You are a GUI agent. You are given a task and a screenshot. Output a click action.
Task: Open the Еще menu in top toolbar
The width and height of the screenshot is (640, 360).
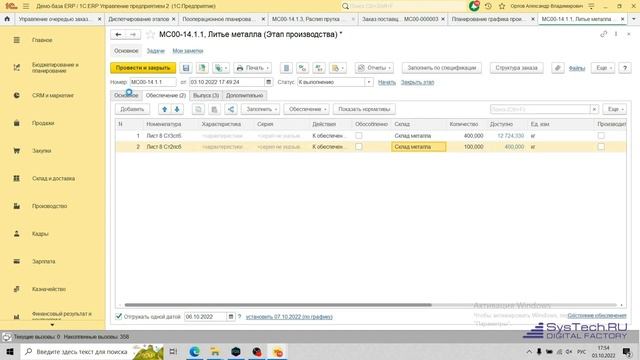click(603, 68)
